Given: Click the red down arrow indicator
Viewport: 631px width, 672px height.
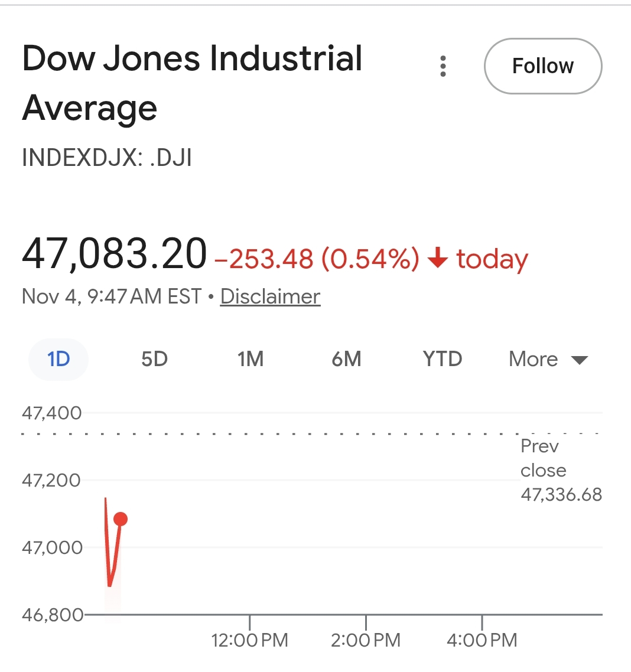Looking at the screenshot, I should coord(437,259).
